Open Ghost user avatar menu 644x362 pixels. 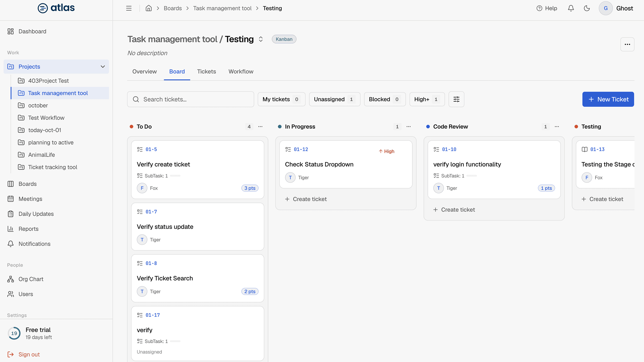(x=606, y=8)
